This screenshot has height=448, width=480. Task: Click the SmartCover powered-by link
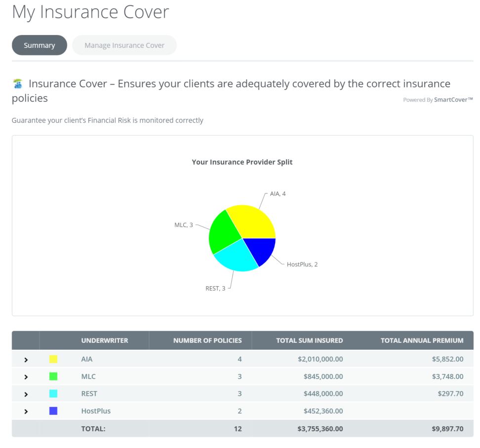point(453,100)
